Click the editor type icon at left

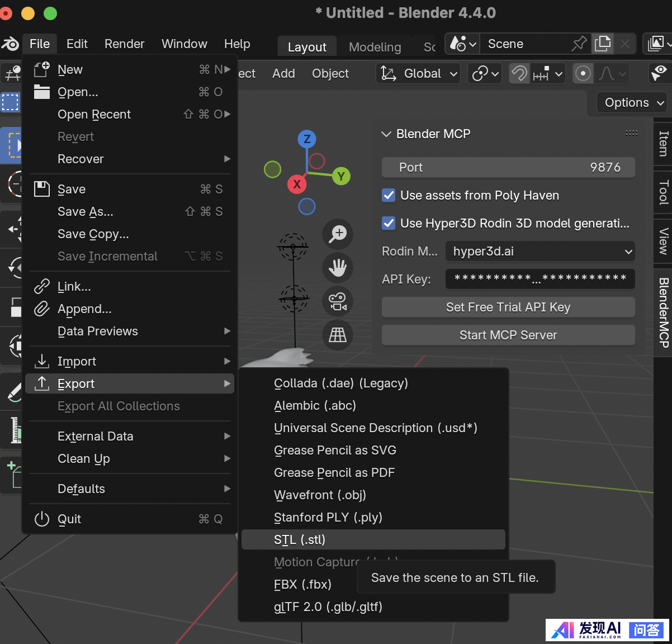tap(12, 73)
